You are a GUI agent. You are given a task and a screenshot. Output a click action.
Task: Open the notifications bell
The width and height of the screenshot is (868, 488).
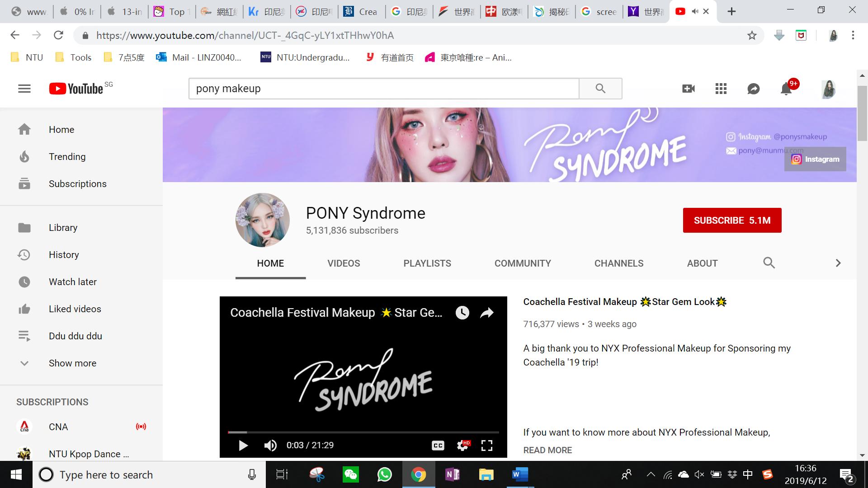click(x=786, y=89)
